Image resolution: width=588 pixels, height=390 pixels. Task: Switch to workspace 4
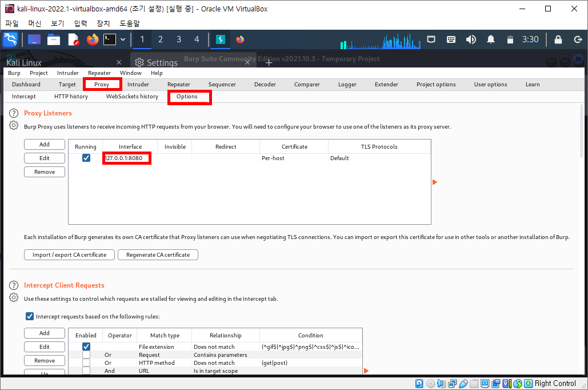coord(197,39)
